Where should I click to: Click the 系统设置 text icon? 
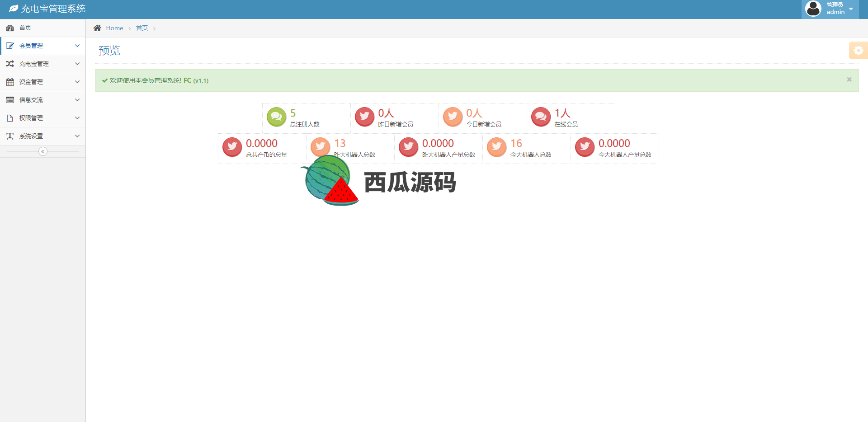(10, 136)
